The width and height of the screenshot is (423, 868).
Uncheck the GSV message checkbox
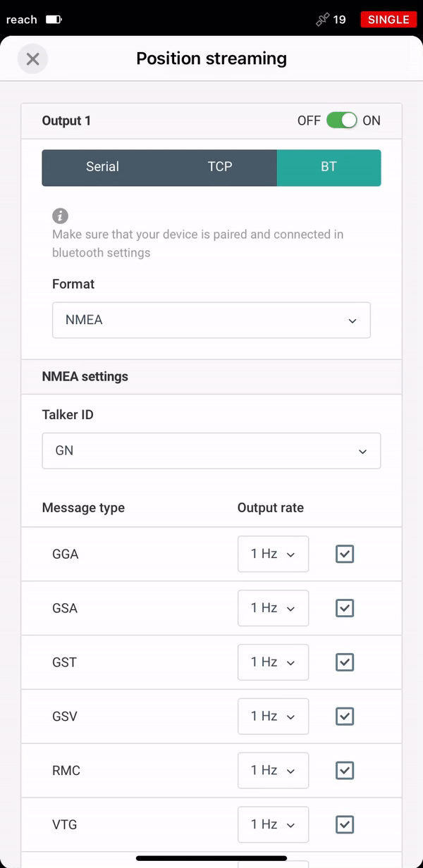[345, 717]
